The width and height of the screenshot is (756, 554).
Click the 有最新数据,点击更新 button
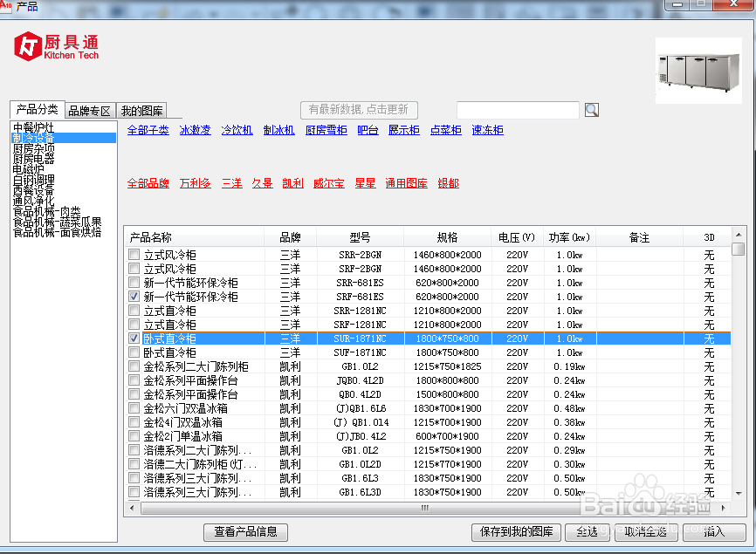[359, 110]
